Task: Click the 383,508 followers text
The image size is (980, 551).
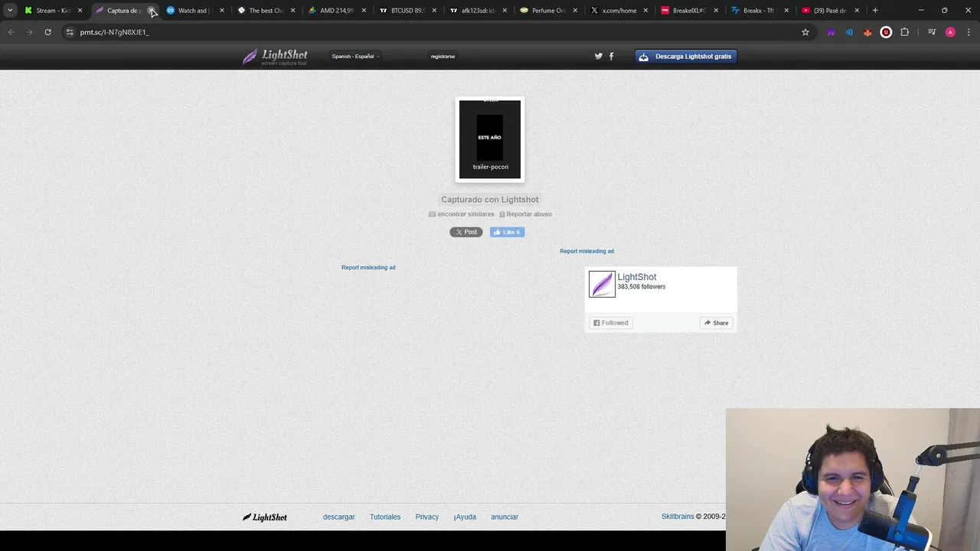Action: [642, 287]
